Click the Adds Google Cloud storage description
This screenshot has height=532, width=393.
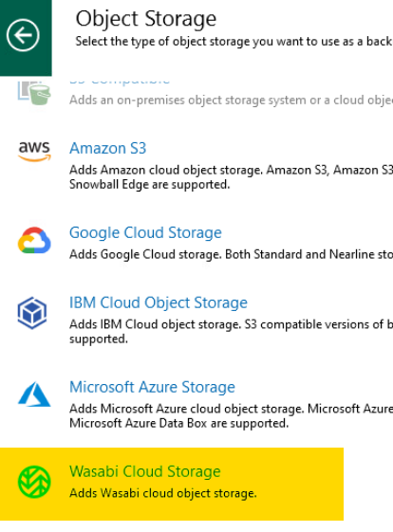[231, 254]
